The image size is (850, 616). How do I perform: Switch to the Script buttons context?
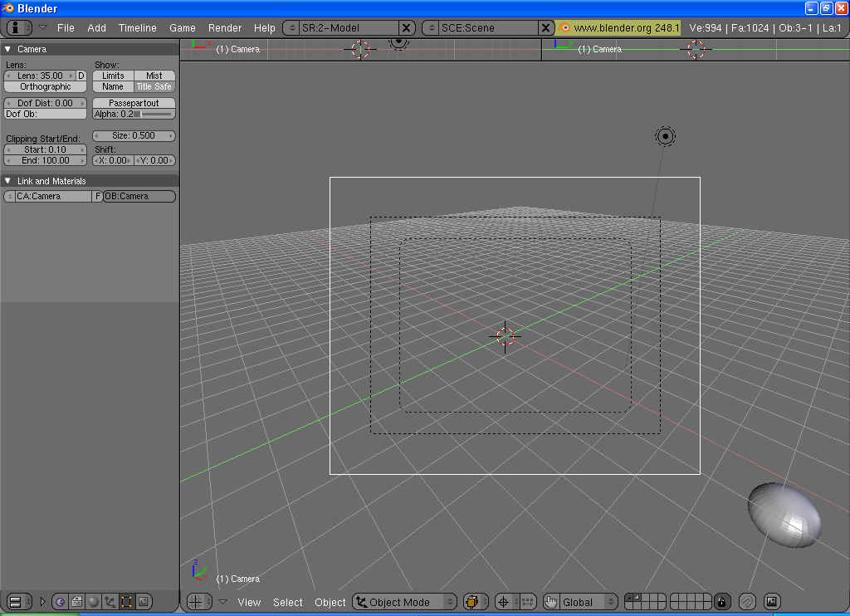[x=76, y=601]
